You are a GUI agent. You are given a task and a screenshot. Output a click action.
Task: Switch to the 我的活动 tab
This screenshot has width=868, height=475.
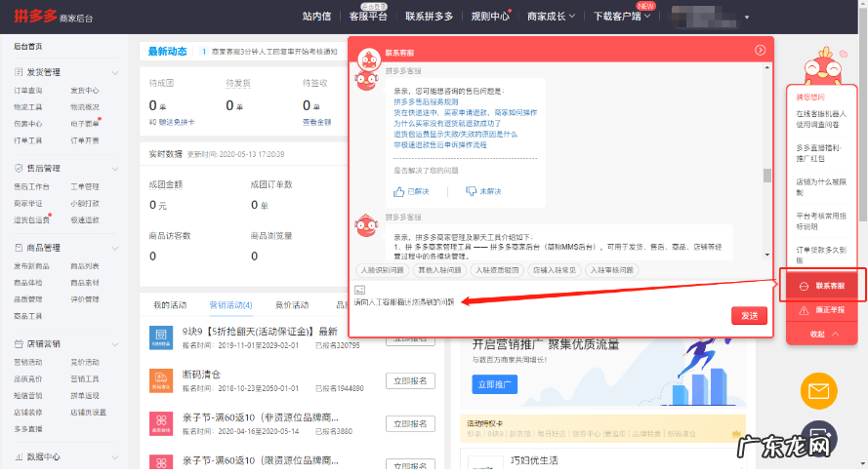[x=170, y=304]
